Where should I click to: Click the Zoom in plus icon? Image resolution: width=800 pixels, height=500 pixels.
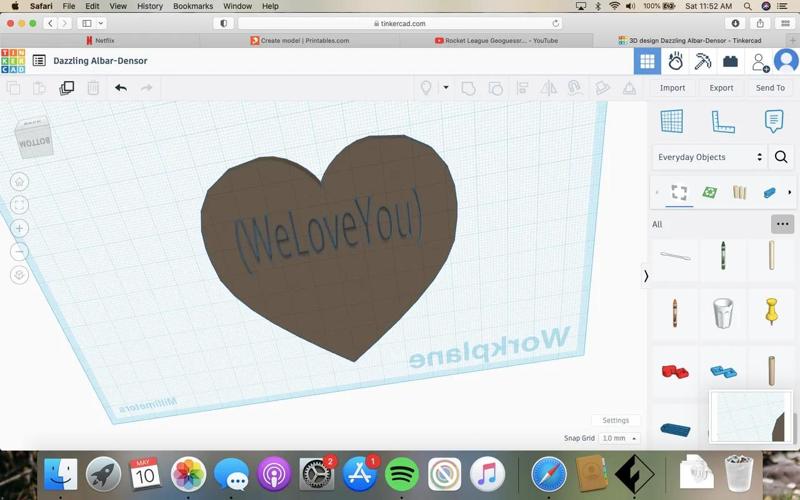[19, 228]
